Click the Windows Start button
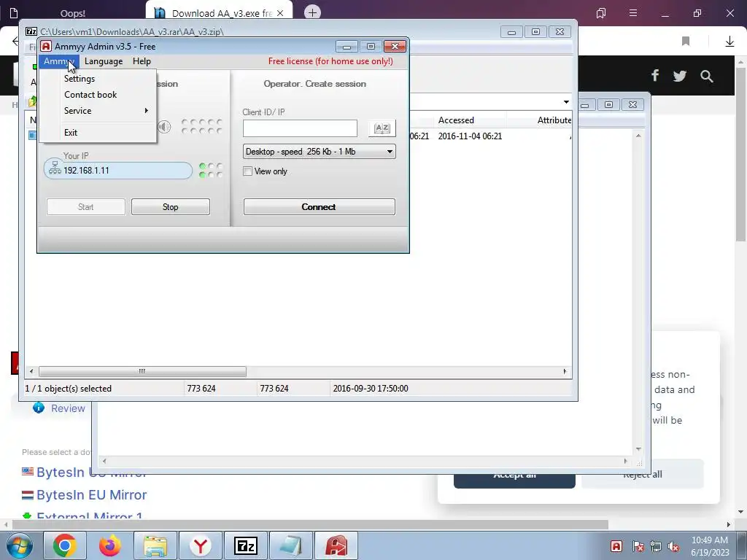The image size is (747, 560). pyautogui.click(x=20, y=545)
